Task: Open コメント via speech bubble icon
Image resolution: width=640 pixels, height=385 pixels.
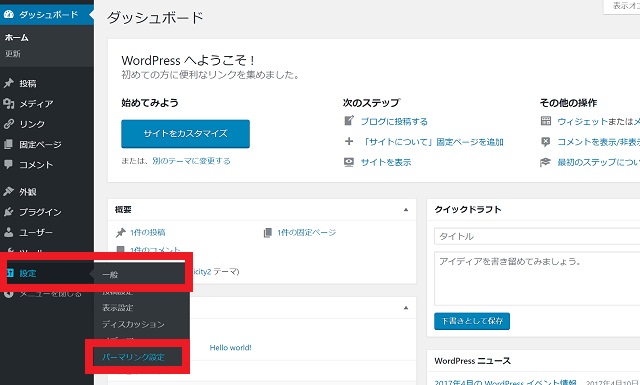Action: pos(9,165)
